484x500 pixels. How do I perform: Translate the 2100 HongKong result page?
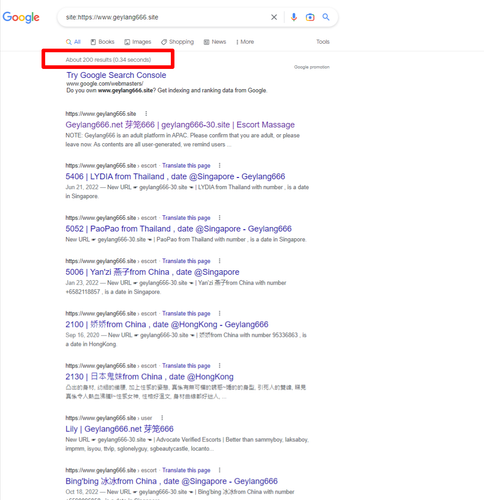[x=186, y=313]
